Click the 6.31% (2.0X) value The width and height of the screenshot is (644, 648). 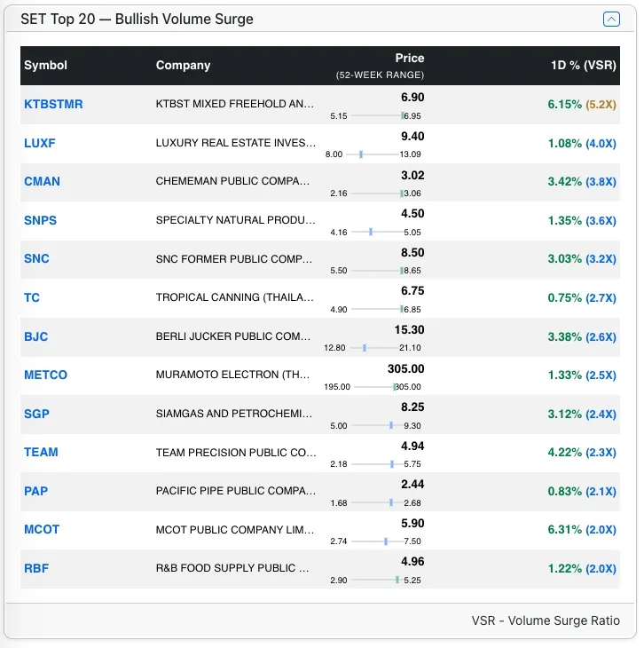[x=582, y=529]
